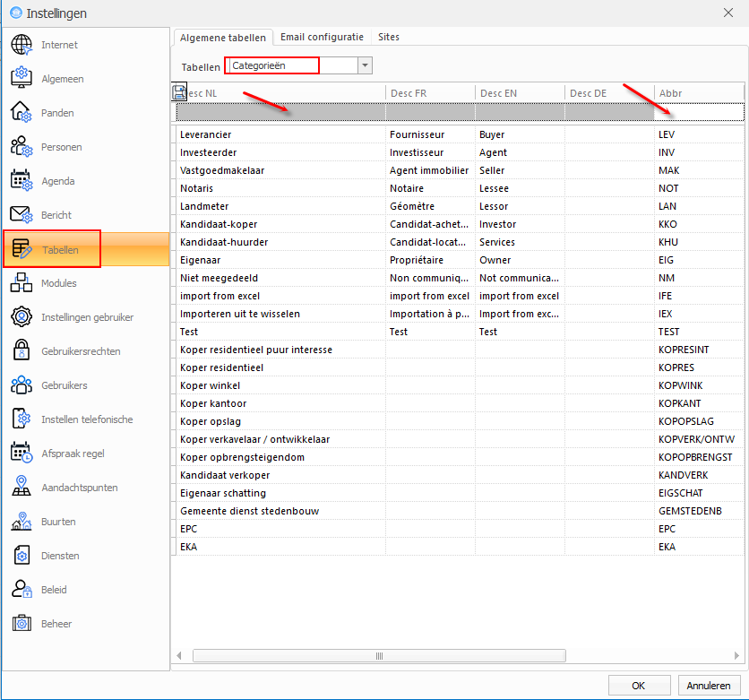Confirm settings with OK button
Screen dimensions: 749x700
coord(639,685)
